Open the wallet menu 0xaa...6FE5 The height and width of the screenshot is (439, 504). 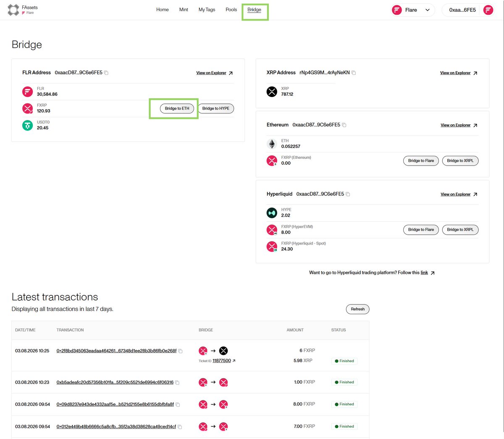(468, 10)
